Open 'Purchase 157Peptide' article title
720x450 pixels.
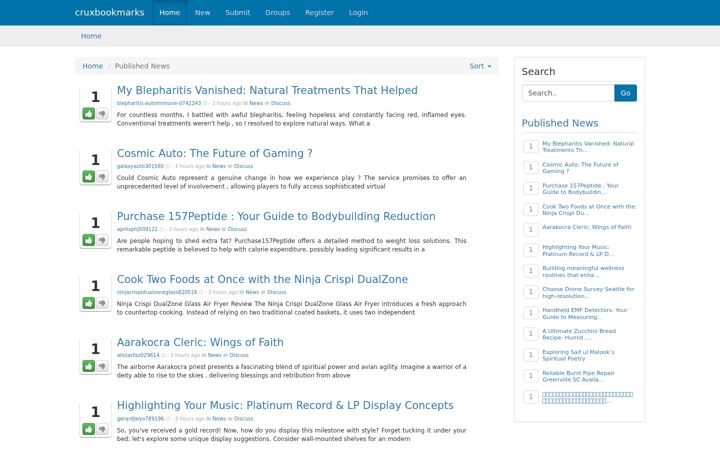tap(276, 216)
